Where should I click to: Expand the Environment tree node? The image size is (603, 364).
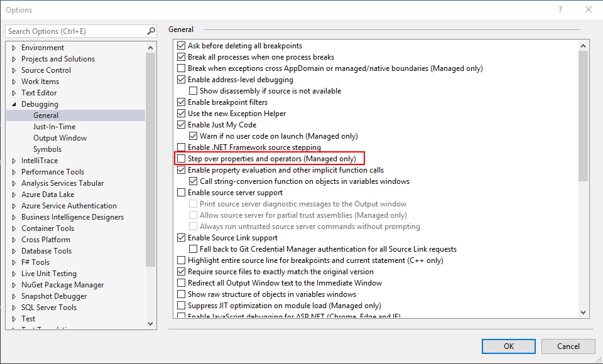click(14, 48)
